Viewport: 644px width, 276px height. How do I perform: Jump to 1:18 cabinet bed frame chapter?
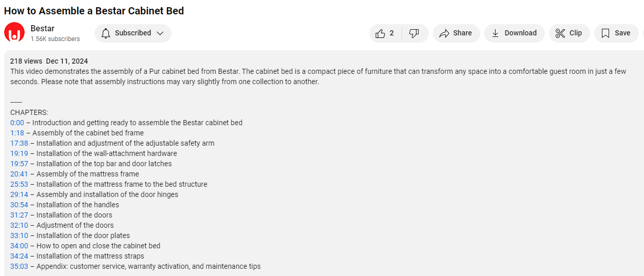point(17,133)
